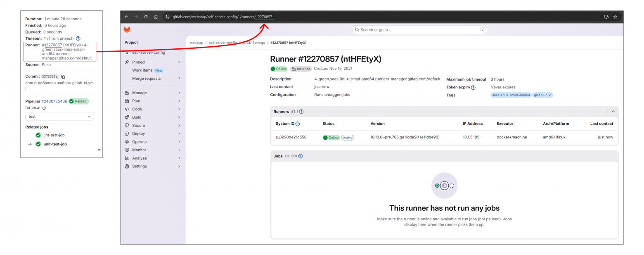Screen dimensions: 644x255
Task: Click the Code icon in sidebar
Action: click(x=127, y=109)
